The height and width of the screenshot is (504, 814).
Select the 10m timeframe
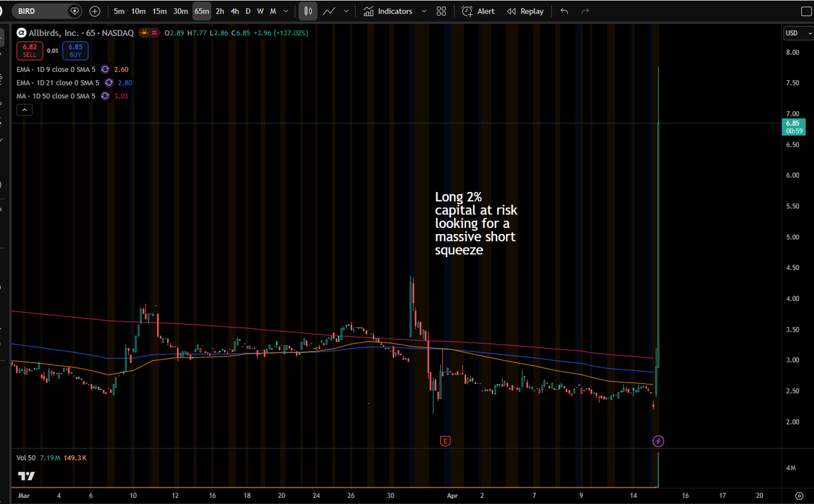click(x=138, y=11)
